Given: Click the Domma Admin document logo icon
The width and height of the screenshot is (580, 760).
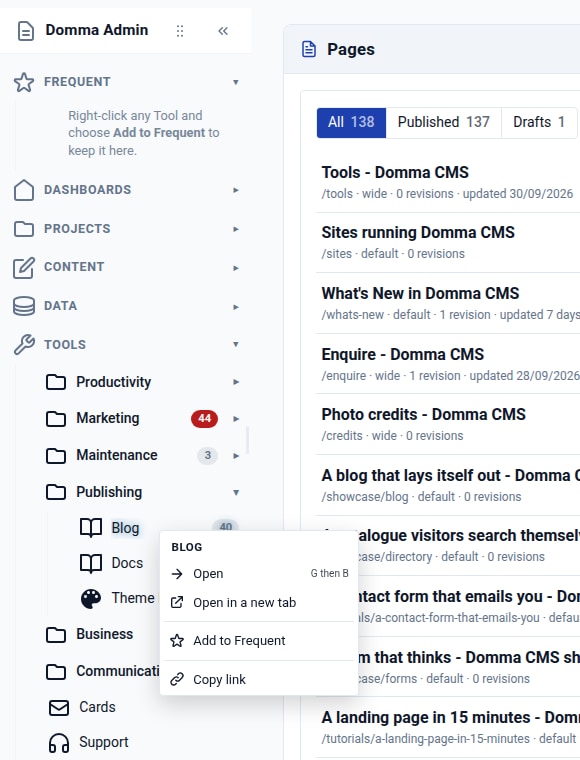Looking at the screenshot, I should click(x=26, y=31).
